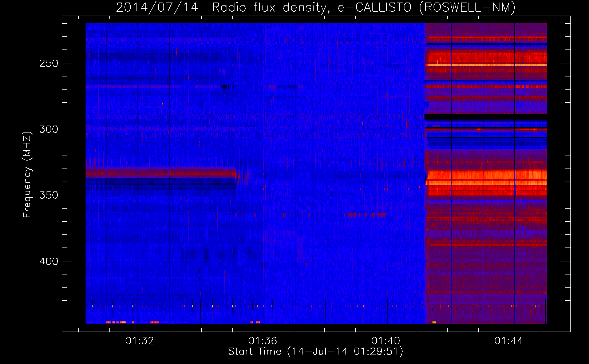Click the 01:40 time axis label

pyautogui.click(x=386, y=341)
